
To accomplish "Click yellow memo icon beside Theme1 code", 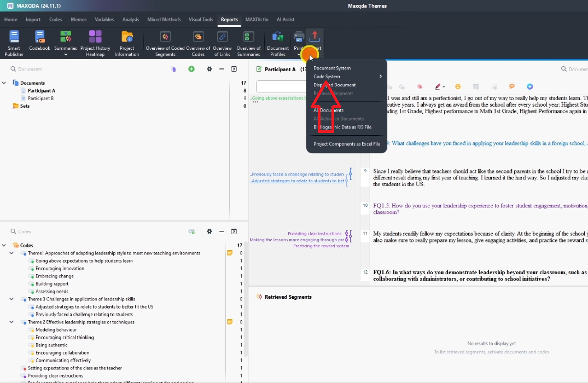I will coord(230,253).
